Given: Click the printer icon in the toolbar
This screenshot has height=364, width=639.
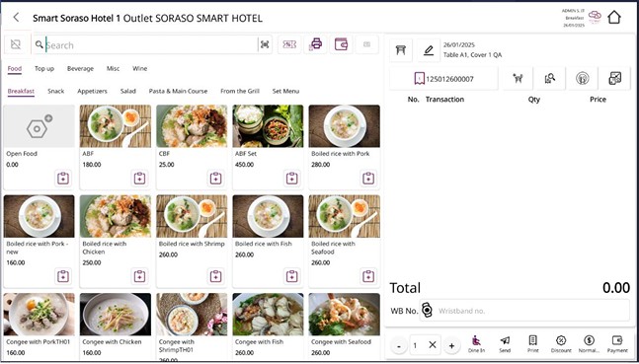Looking at the screenshot, I should pyautogui.click(x=316, y=44).
